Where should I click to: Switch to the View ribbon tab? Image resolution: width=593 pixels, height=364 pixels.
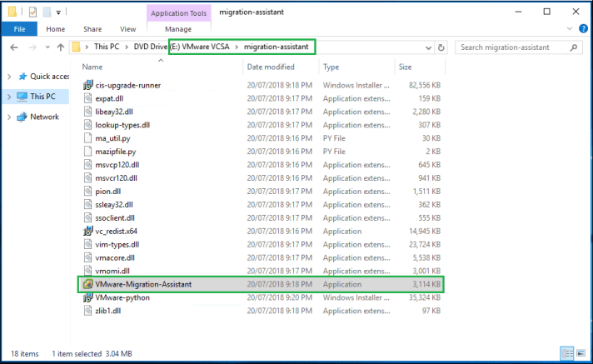coord(127,29)
